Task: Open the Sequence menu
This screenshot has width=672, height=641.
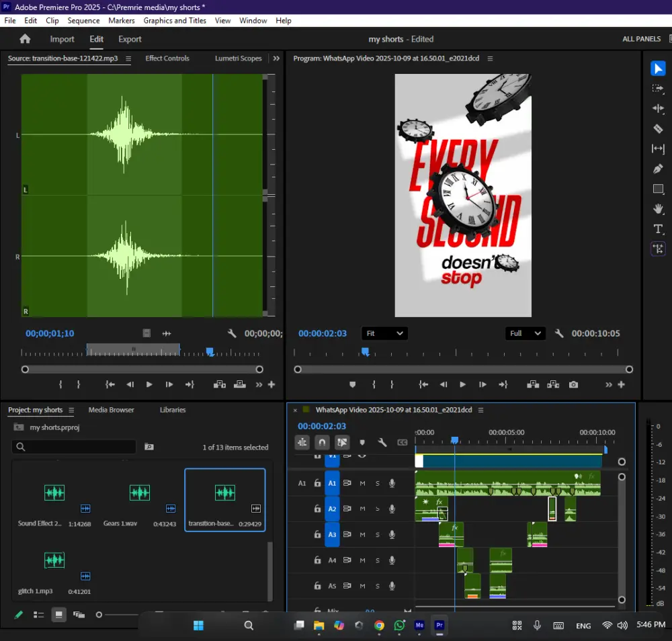Action: [x=83, y=21]
